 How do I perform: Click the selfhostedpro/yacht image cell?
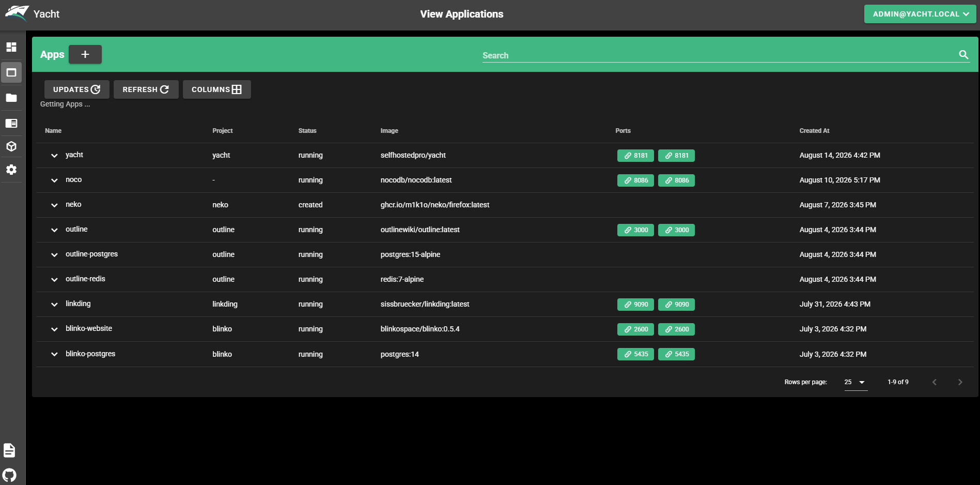click(413, 155)
